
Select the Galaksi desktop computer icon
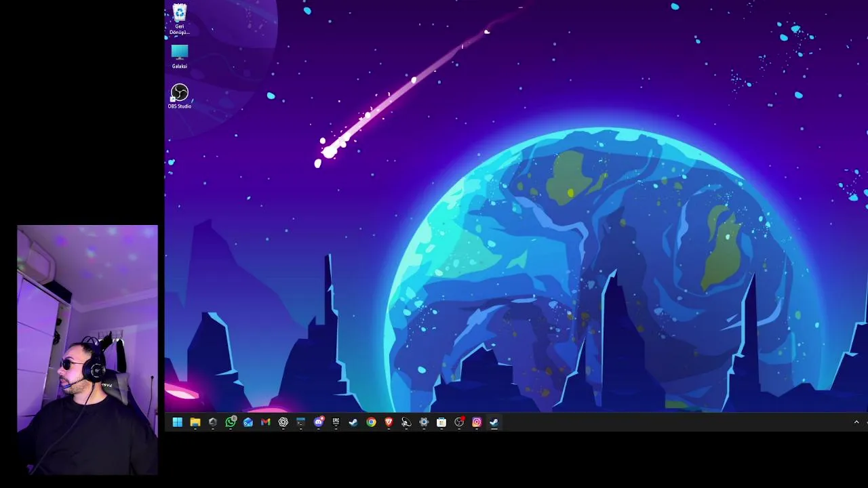pyautogui.click(x=180, y=57)
